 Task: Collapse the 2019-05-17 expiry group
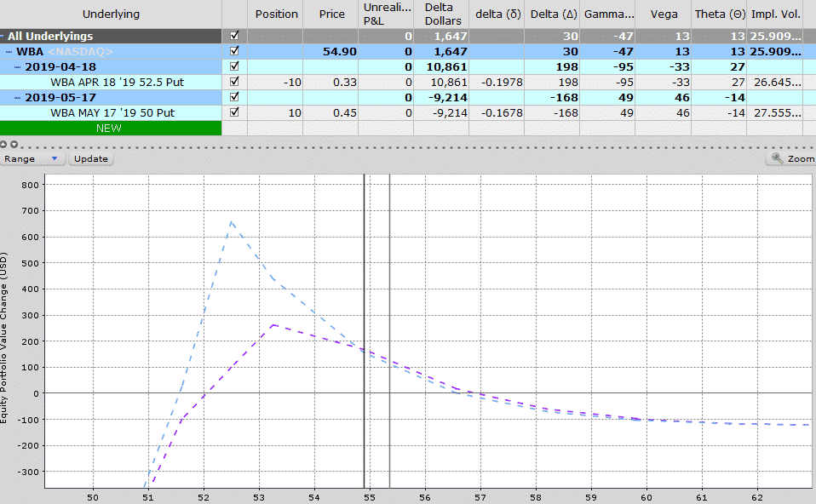click(18, 98)
